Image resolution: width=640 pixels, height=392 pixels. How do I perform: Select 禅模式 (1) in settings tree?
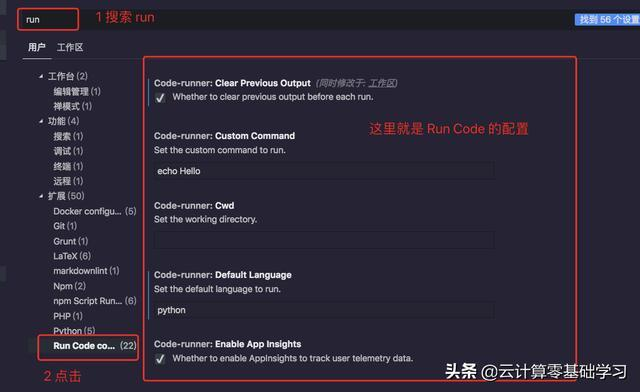tap(72, 107)
